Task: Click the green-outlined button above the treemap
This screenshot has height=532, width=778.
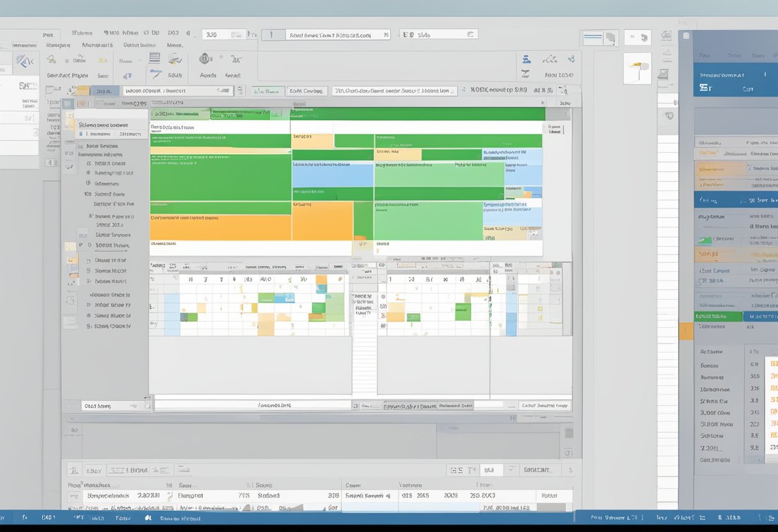Action: [267, 91]
